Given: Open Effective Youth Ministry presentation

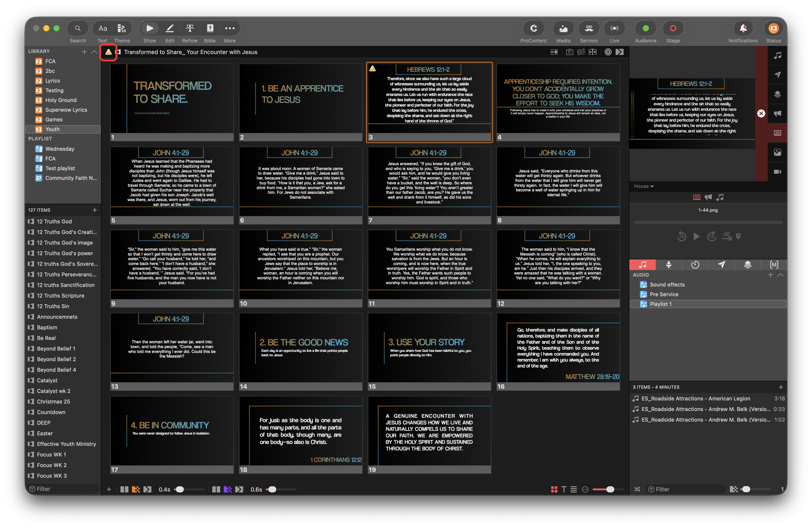Looking at the screenshot, I should tap(63, 444).
